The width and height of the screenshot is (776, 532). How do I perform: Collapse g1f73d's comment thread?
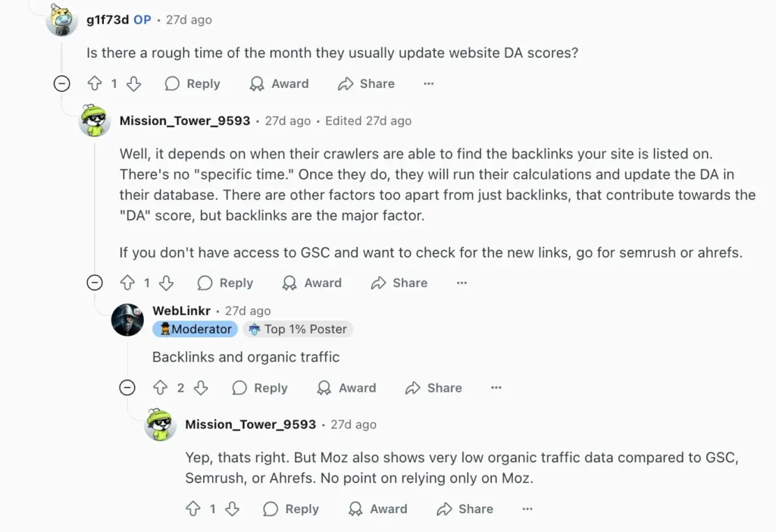click(x=61, y=83)
